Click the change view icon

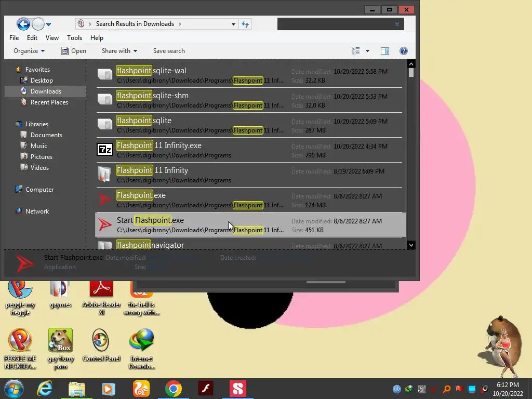click(x=356, y=51)
